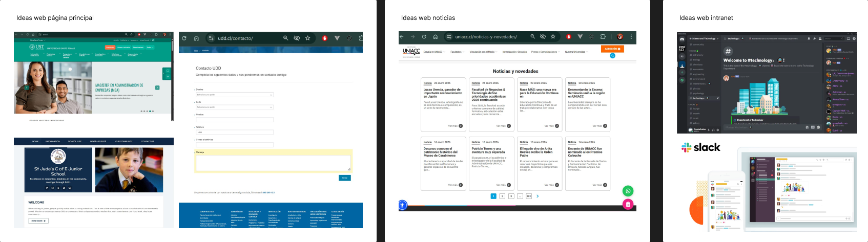
Task: Expand the Facultades menu on UNIACC page
Action: 457,52
